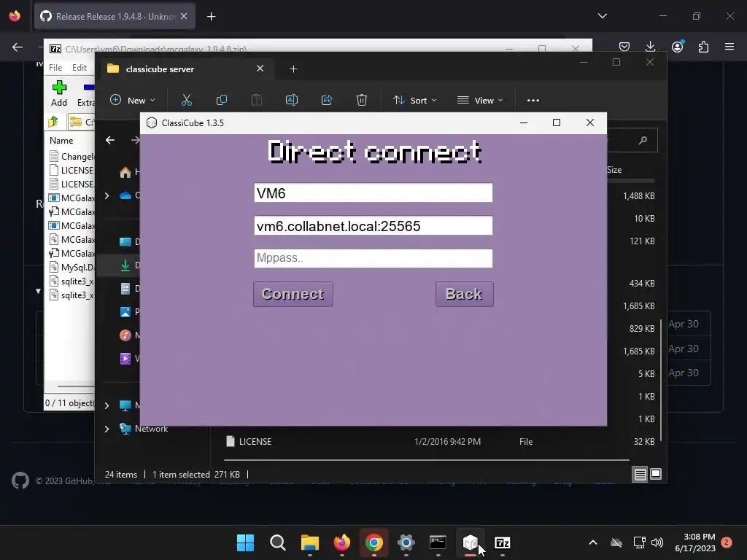The image size is (747, 560).
Task: Click the GitHub logo in page footer
Action: 20,481
